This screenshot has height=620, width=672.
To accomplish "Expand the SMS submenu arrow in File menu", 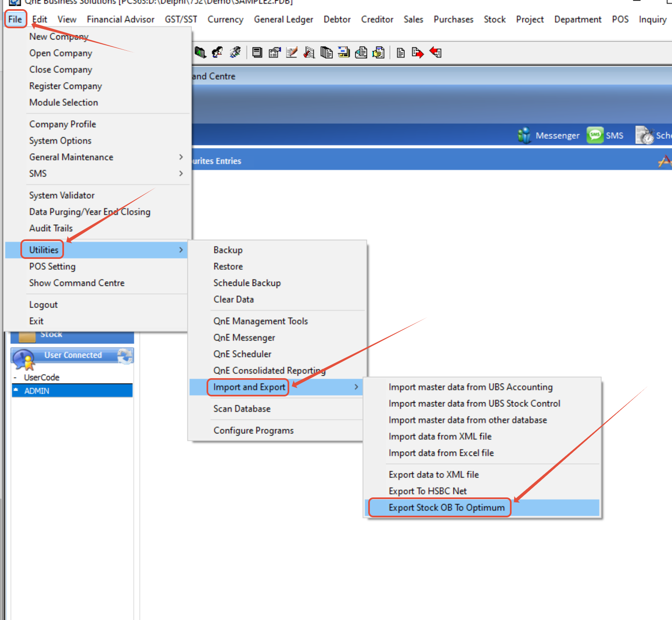I will 181,173.
